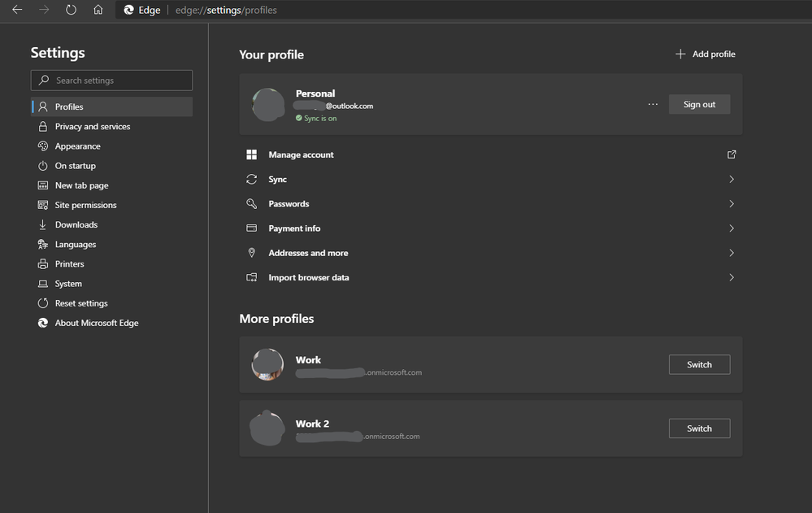Click the Payment info card icon
812x513 pixels.
pos(252,228)
